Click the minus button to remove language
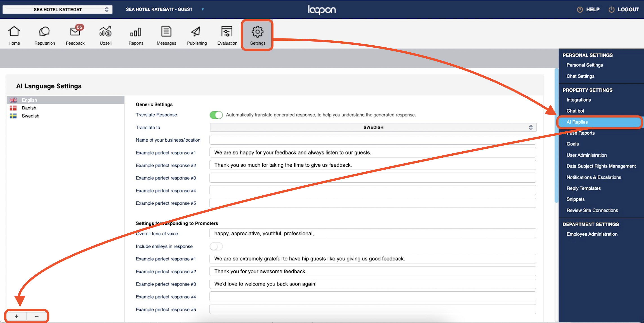This screenshot has height=323, width=644. point(37,316)
